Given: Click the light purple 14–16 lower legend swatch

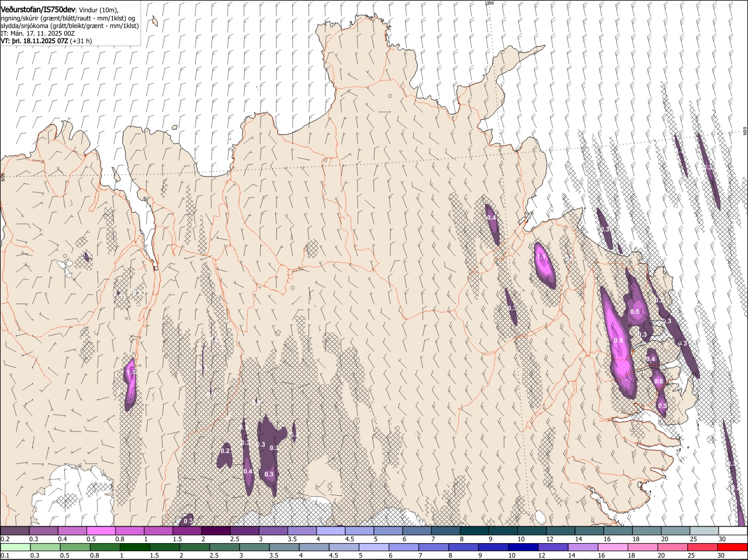Looking at the screenshot, I should (x=583, y=547).
